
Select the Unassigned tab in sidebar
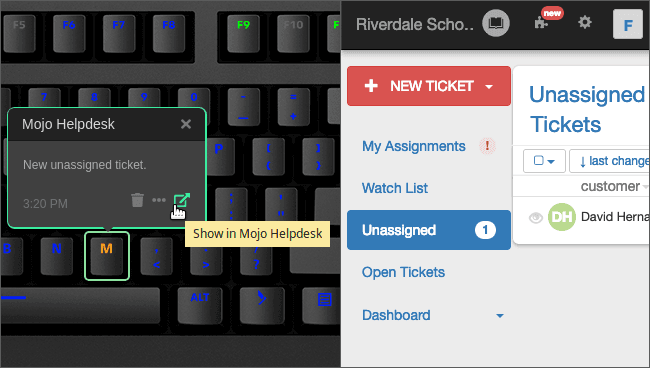(x=429, y=230)
